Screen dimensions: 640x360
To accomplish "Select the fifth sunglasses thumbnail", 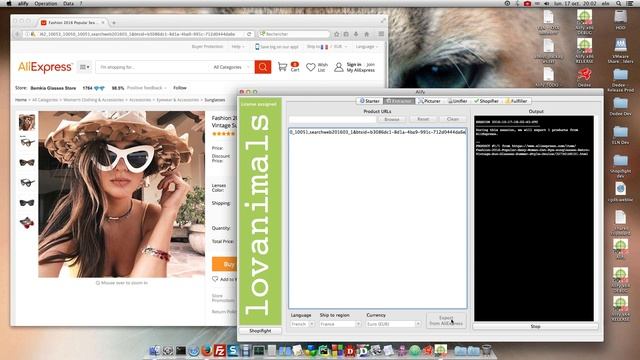I will coord(27,202).
